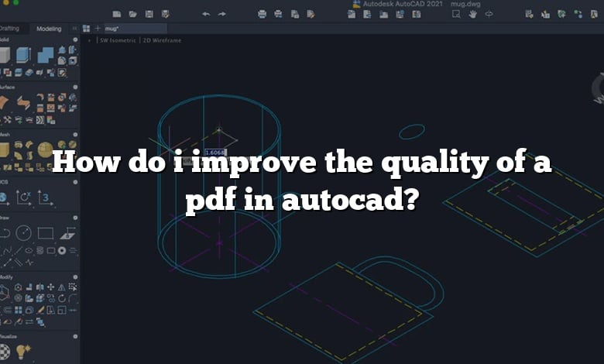Viewport: 604px width, 364px height.
Task: Pick the Ellipse draw tool
Action: 29,251
